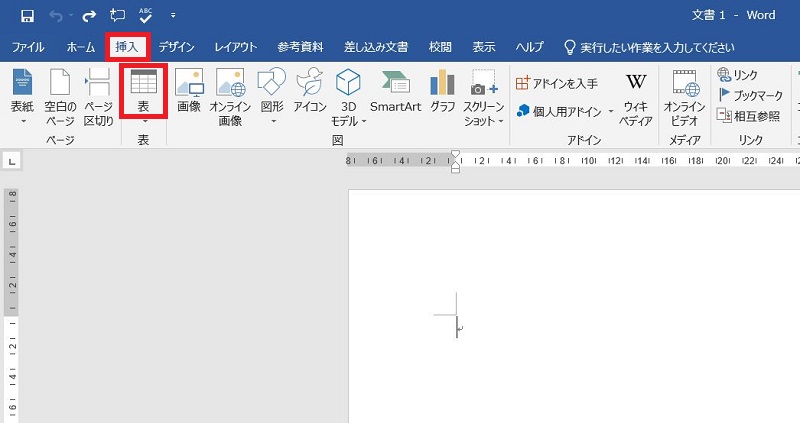
Task: Insert a hyperlink with リンク
Action: [737, 75]
